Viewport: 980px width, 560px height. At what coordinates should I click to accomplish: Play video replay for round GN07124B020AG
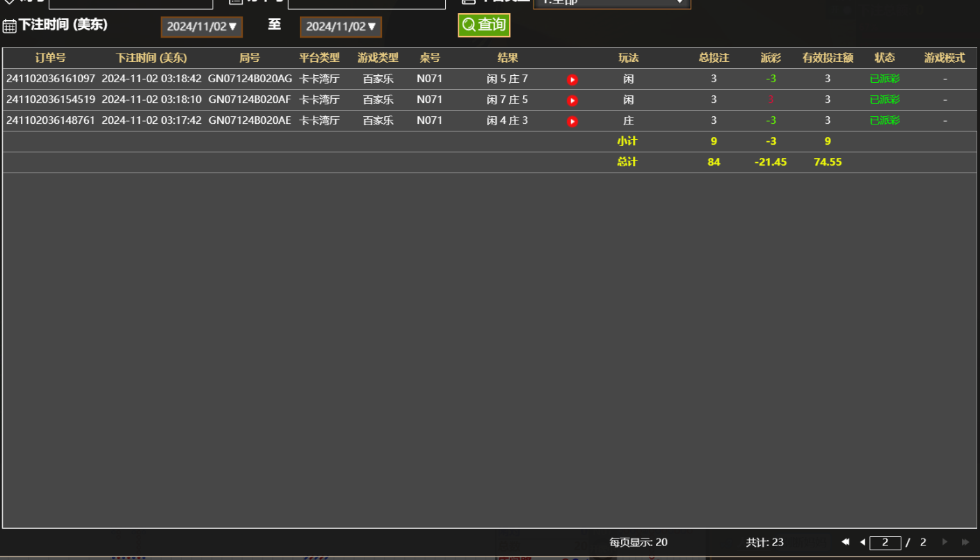click(x=572, y=80)
